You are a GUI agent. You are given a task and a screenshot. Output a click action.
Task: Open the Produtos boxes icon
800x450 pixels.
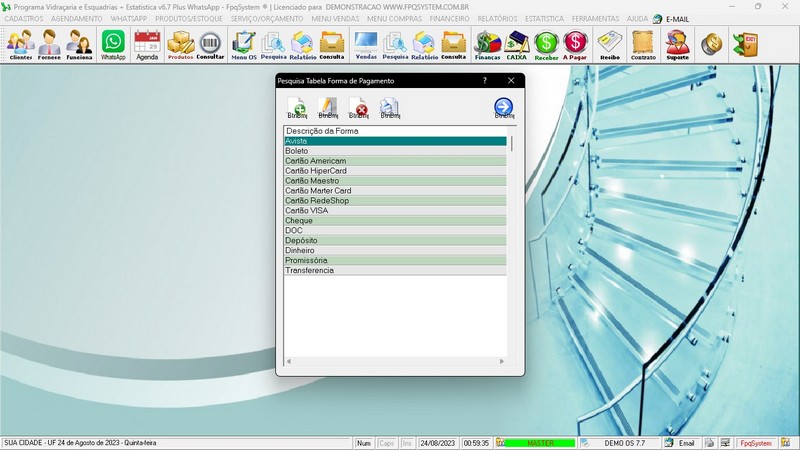[x=181, y=45]
